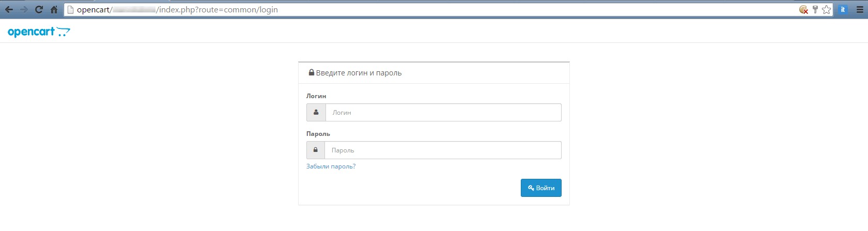Click the Пароль password input field
Viewport: 868px width, 231px height.
[x=443, y=150]
